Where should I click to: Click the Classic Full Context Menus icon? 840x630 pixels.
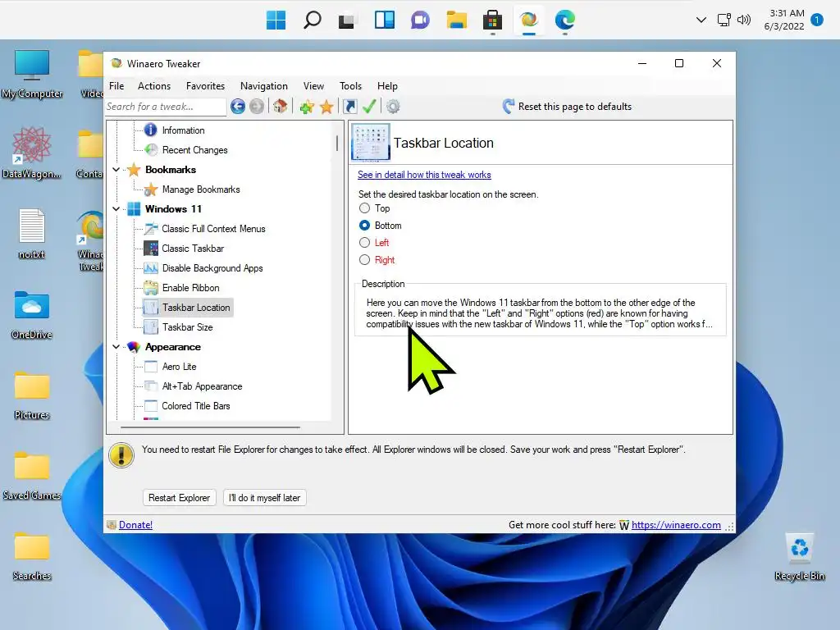[151, 229]
